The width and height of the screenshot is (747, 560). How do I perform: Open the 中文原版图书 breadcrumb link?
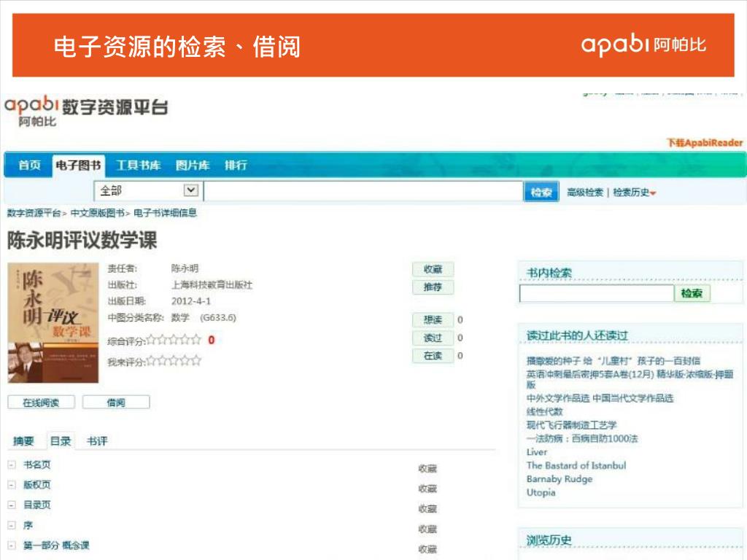coord(98,213)
